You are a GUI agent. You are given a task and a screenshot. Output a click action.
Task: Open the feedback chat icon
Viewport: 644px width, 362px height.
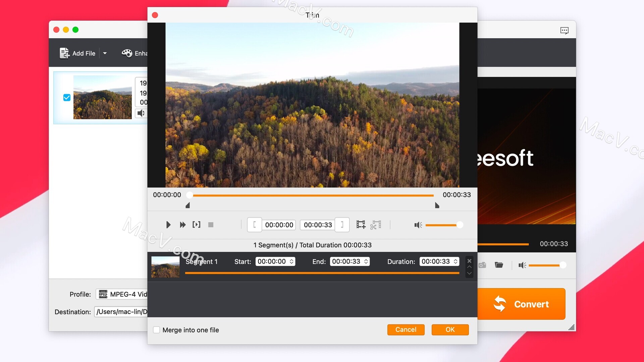[565, 31]
